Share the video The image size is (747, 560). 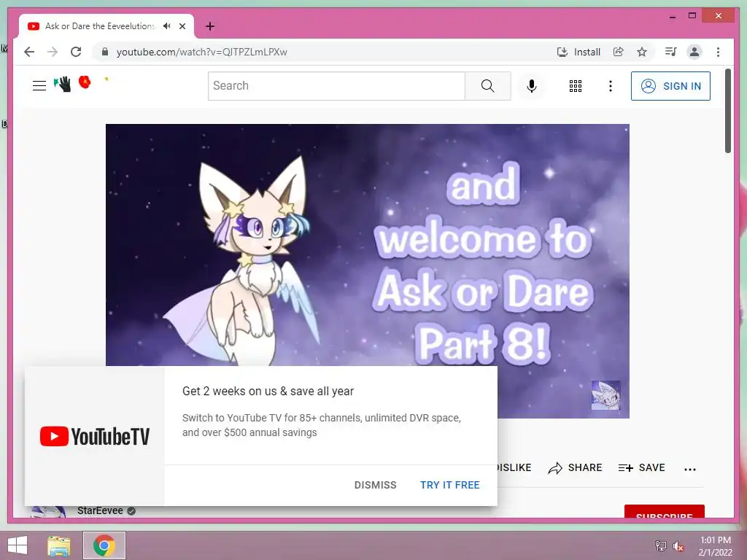575,467
